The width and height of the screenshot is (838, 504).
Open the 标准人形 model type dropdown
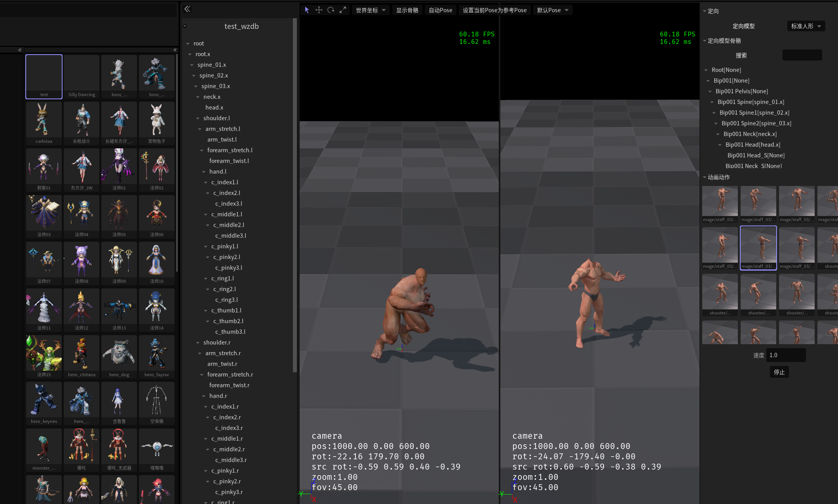click(x=806, y=26)
